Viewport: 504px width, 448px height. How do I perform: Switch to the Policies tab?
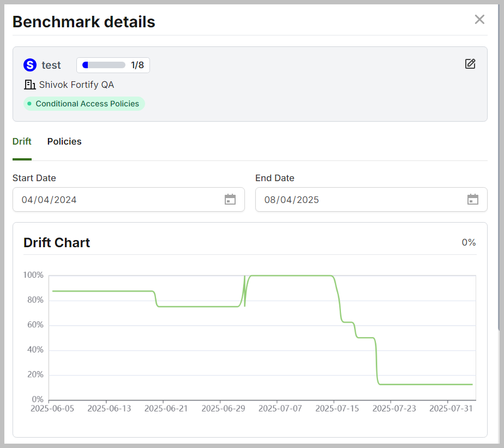point(64,141)
